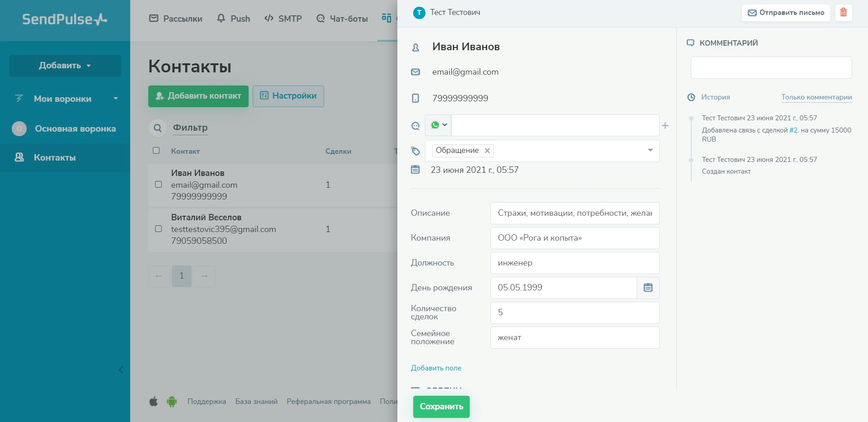Open the Apple app link in footer
Screen dimensions: 868x422
click(154, 401)
